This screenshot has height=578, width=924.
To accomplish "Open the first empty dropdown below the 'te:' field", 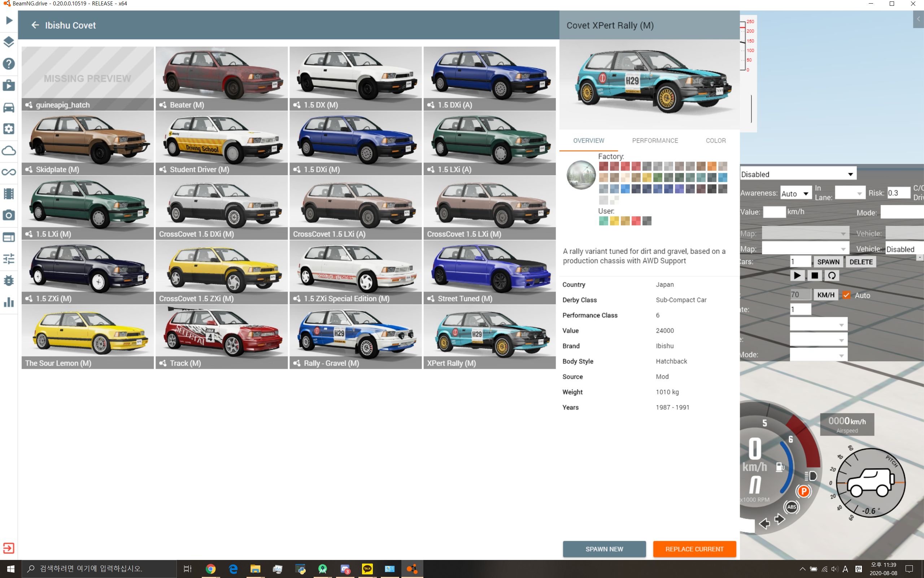I will (x=818, y=324).
